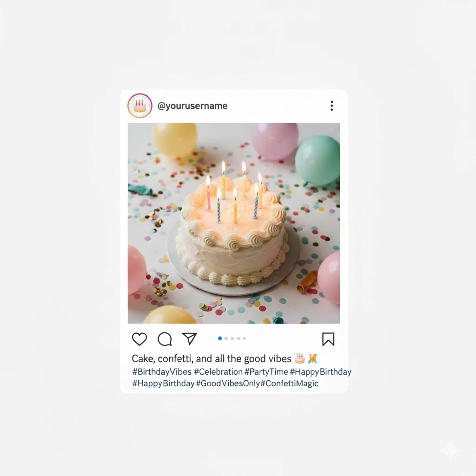Open the three-dot options menu
476x476 pixels.
pyautogui.click(x=332, y=106)
